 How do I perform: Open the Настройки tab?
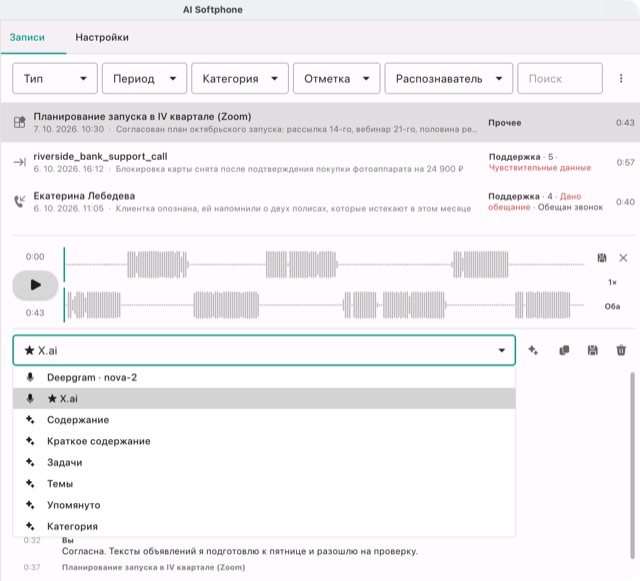pos(102,37)
